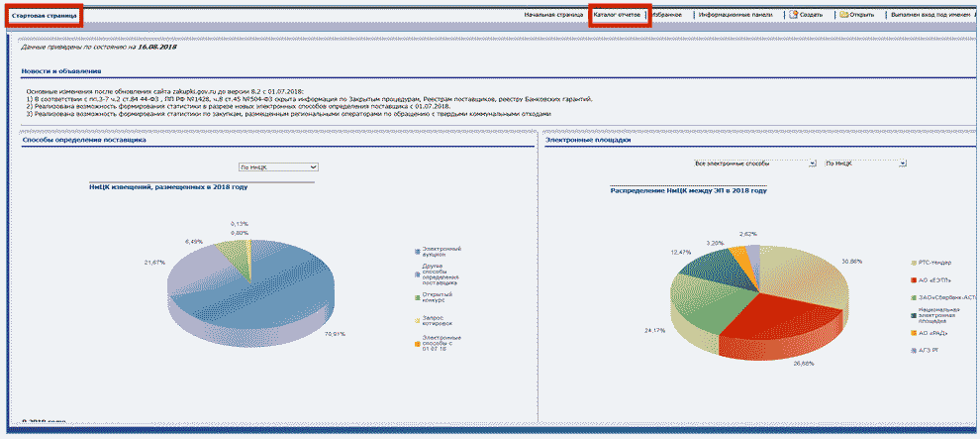The width and height of the screenshot is (980, 439).
Task: Click the yellow Запрос котировок legend swatch
Action: coord(416,318)
